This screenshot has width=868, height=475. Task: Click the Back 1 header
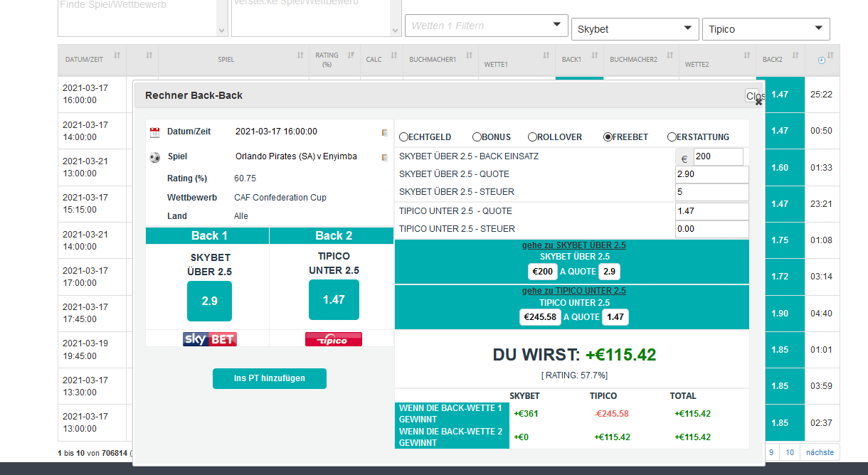point(209,236)
